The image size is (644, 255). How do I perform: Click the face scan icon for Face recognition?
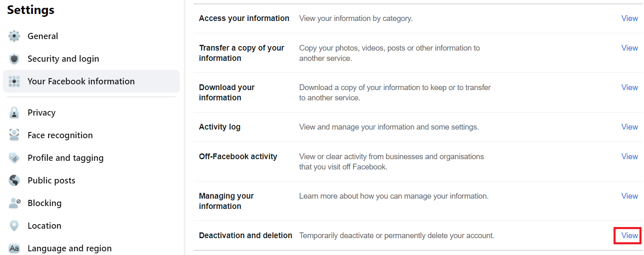coord(14,135)
